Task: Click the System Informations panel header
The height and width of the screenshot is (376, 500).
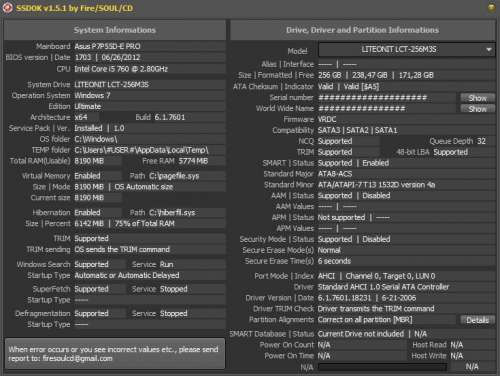Action: (x=115, y=30)
